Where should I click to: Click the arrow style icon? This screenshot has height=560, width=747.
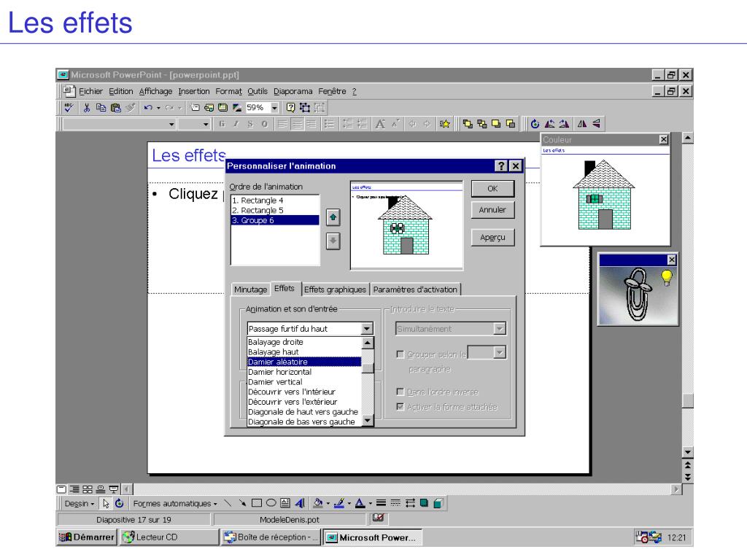click(x=410, y=503)
